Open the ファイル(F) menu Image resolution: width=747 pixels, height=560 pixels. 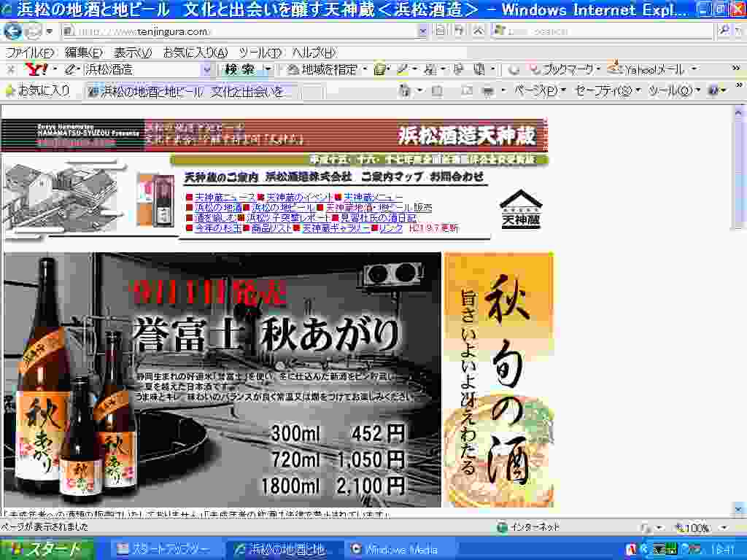(29, 52)
